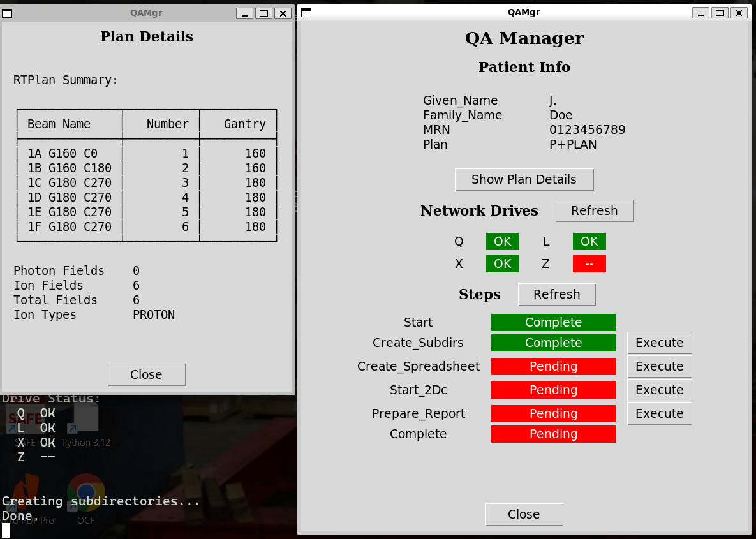Execute the Start_2Dc step

click(x=659, y=390)
